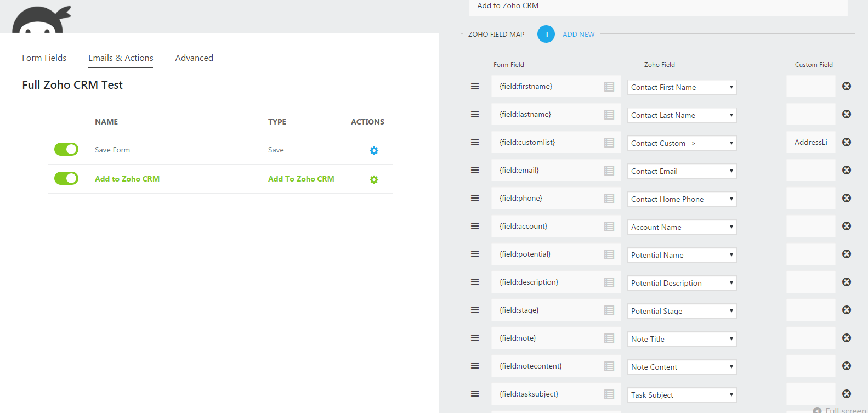This screenshot has width=868, height=413.
Task: Open the Potential Stage dropdown
Action: (682, 311)
